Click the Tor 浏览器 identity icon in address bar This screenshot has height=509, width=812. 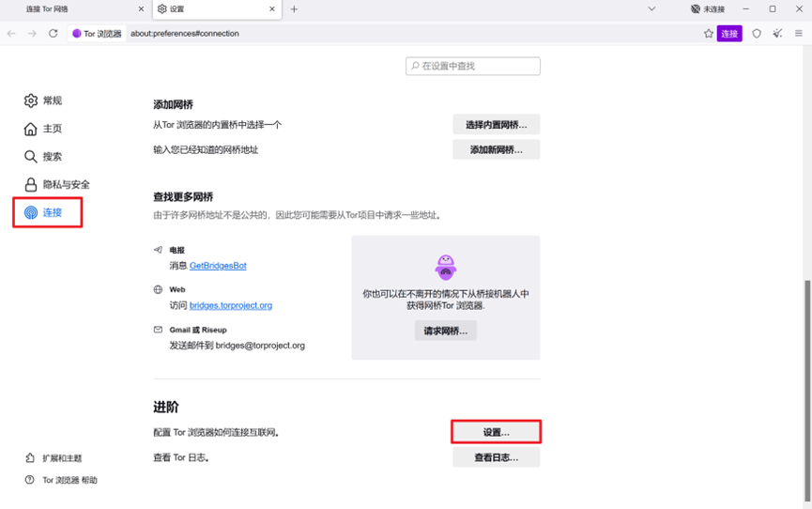[97, 34]
